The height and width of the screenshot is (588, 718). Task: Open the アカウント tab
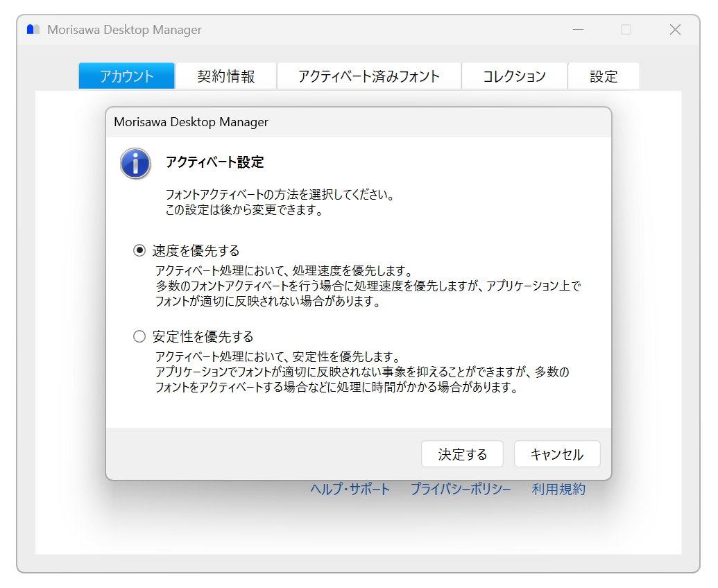point(127,76)
